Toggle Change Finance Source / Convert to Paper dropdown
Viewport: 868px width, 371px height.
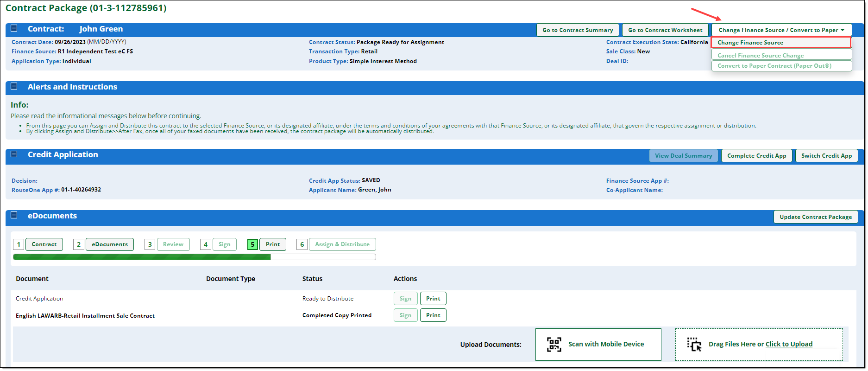tap(781, 30)
